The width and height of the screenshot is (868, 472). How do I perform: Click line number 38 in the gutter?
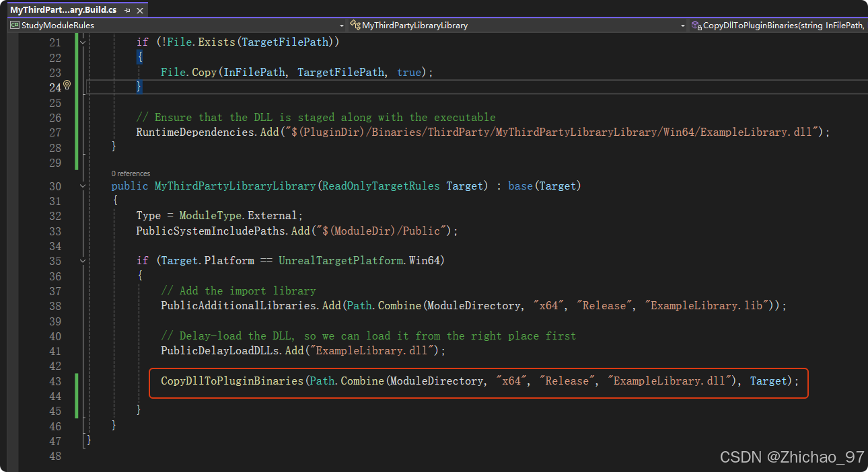tap(55, 306)
